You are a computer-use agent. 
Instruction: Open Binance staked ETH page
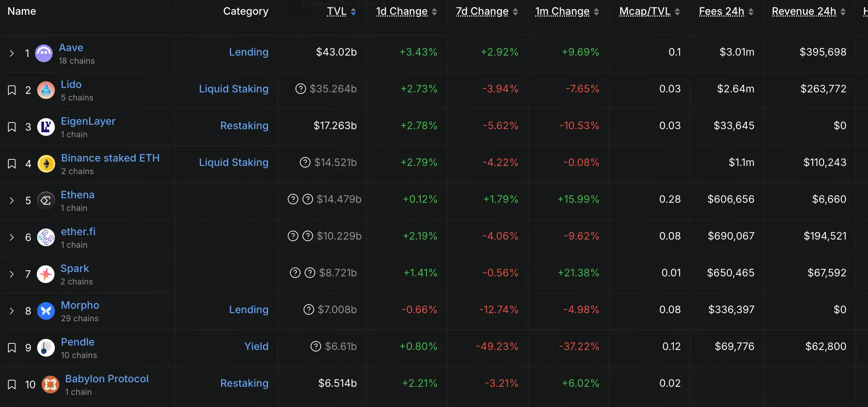pyautogui.click(x=110, y=158)
